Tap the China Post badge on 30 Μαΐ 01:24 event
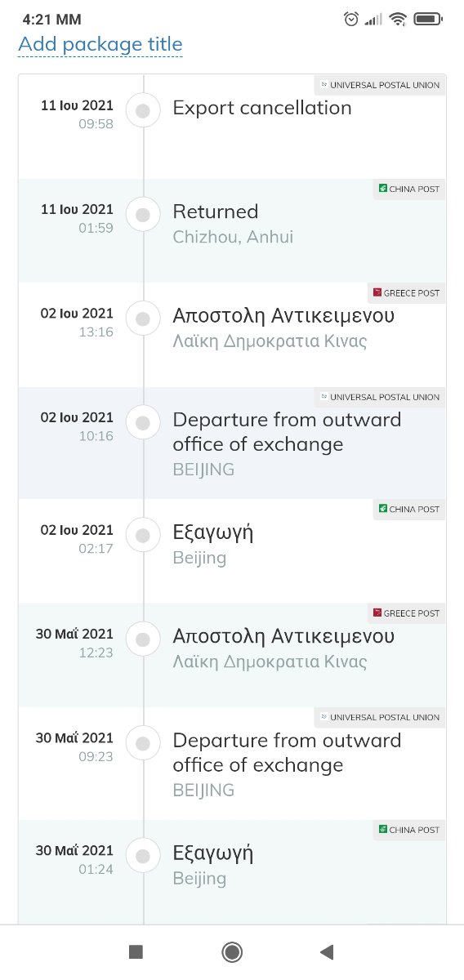The width and height of the screenshot is (464, 980). [408, 830]
